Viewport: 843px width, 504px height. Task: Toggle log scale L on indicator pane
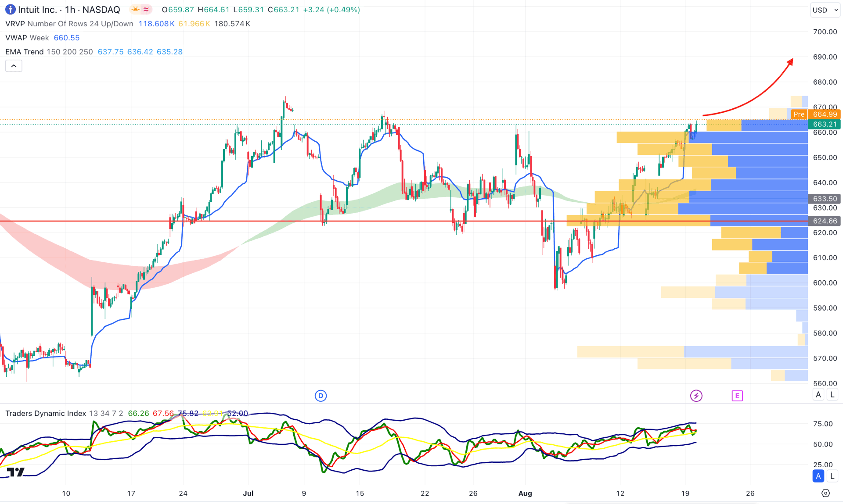click(x=832, y=476)
